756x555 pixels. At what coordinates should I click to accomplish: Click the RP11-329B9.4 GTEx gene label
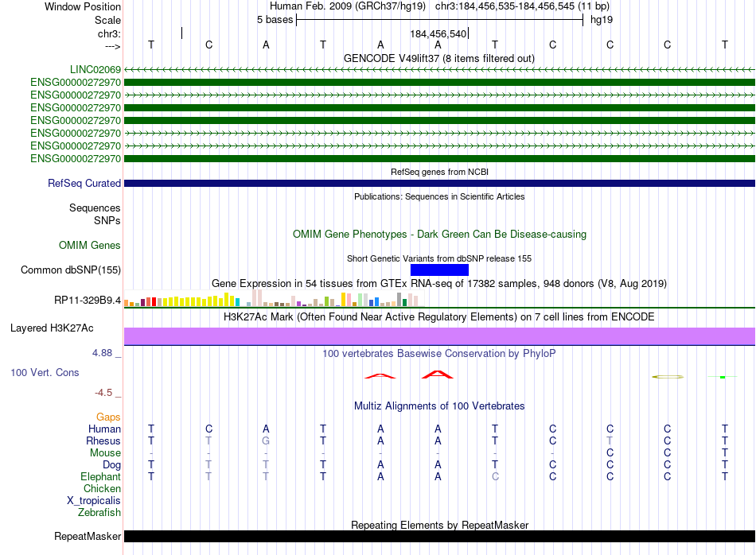pos(88,300)
